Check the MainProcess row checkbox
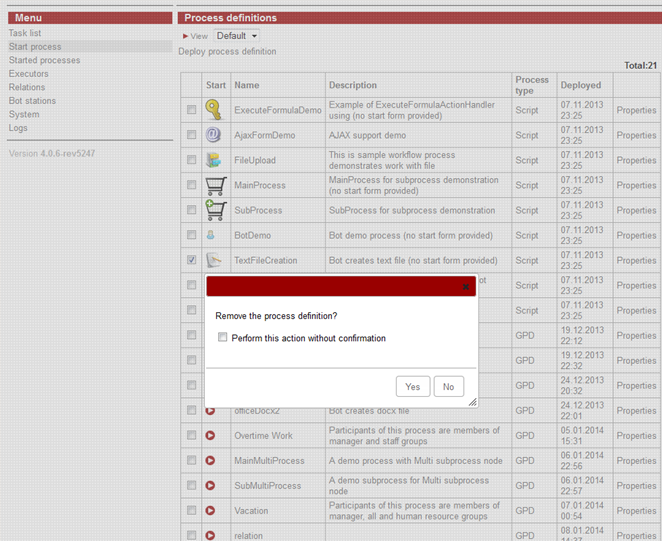Viewport: 662px width, 541px height. tap(192, 185)
